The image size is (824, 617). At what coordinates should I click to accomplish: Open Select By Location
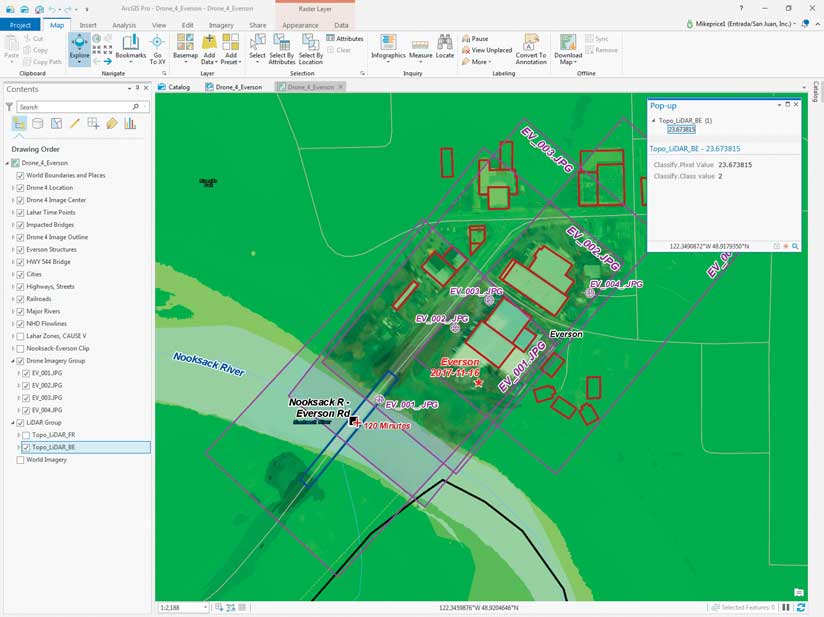click(x=311, y=48)
